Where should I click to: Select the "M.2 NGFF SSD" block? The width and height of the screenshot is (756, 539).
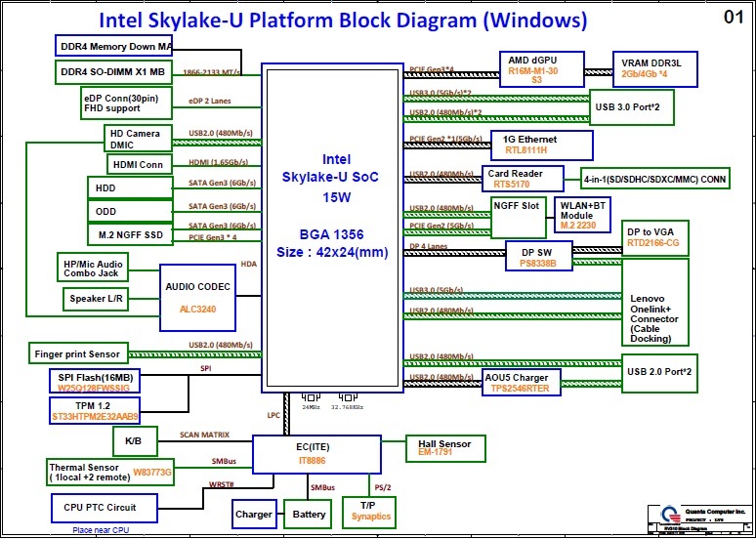pyautogui.click(x=130, y=234)
